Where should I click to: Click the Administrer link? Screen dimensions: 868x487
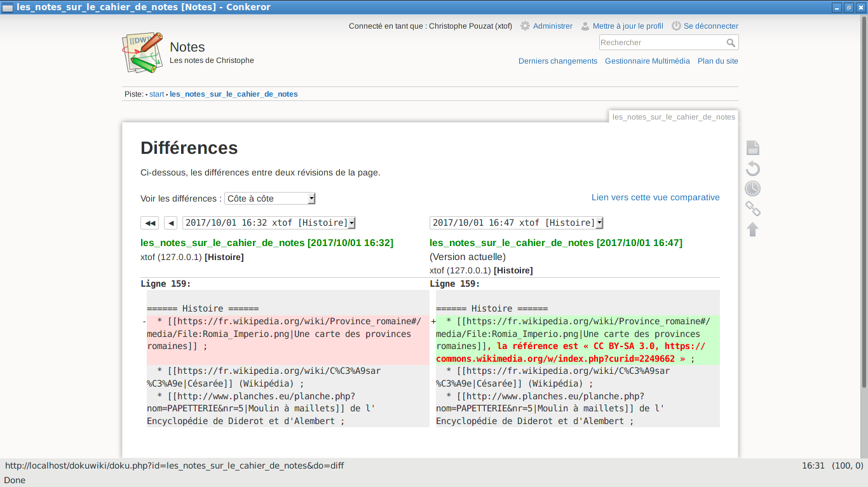click(552, 26)
